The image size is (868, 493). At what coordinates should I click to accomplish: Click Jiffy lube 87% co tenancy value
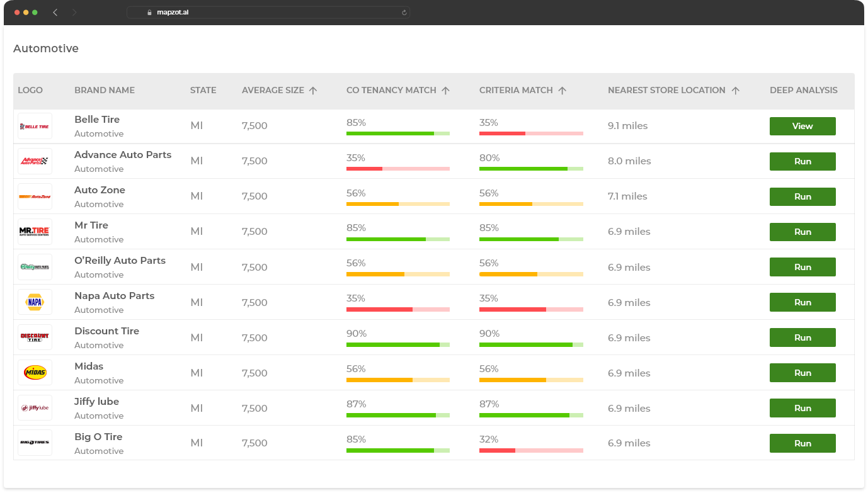pos(357,404)
